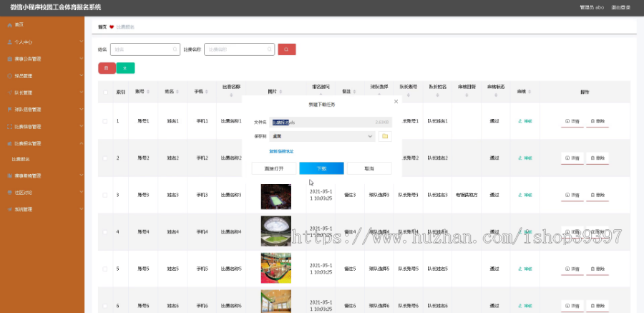Click the 文件名 input in download dialog
644x313 pixels.
pos(331,122)
